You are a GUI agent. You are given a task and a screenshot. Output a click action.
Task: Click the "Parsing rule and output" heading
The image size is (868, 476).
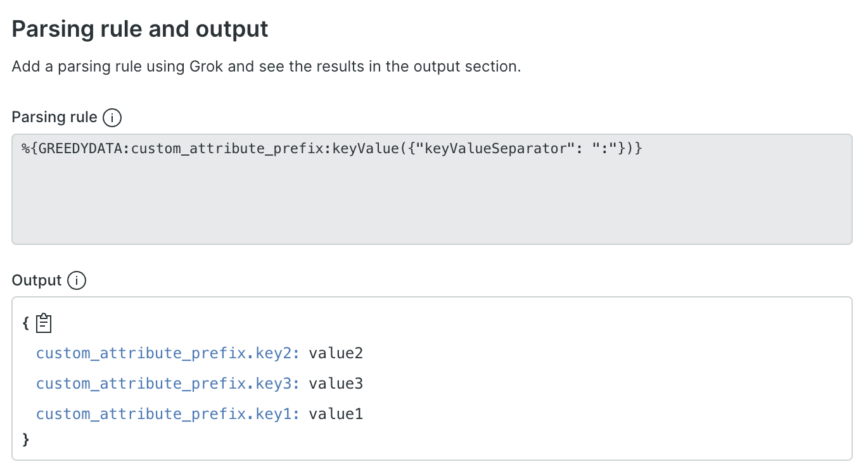tap(140, 29)
